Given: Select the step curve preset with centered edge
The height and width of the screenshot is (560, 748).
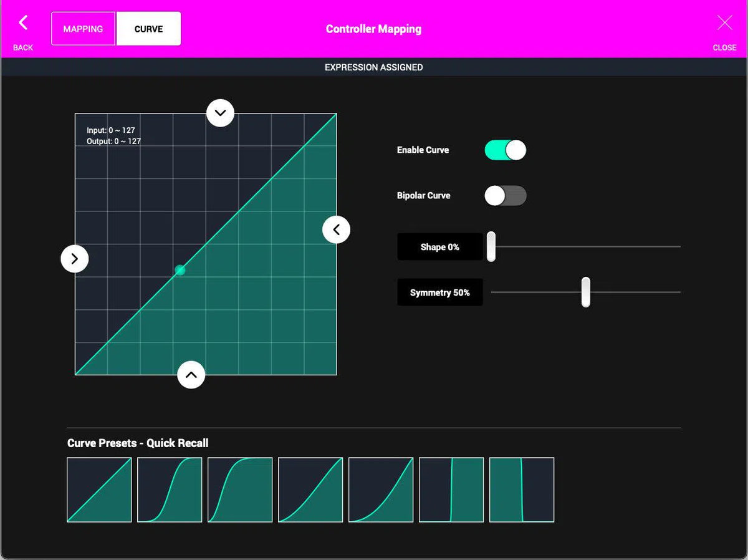Looking at the screenshot, I should (x=451, y=490).
